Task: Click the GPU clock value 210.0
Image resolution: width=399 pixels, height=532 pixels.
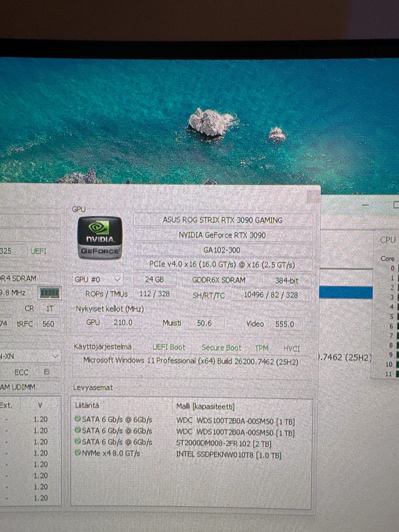Action: coord(123,323)
